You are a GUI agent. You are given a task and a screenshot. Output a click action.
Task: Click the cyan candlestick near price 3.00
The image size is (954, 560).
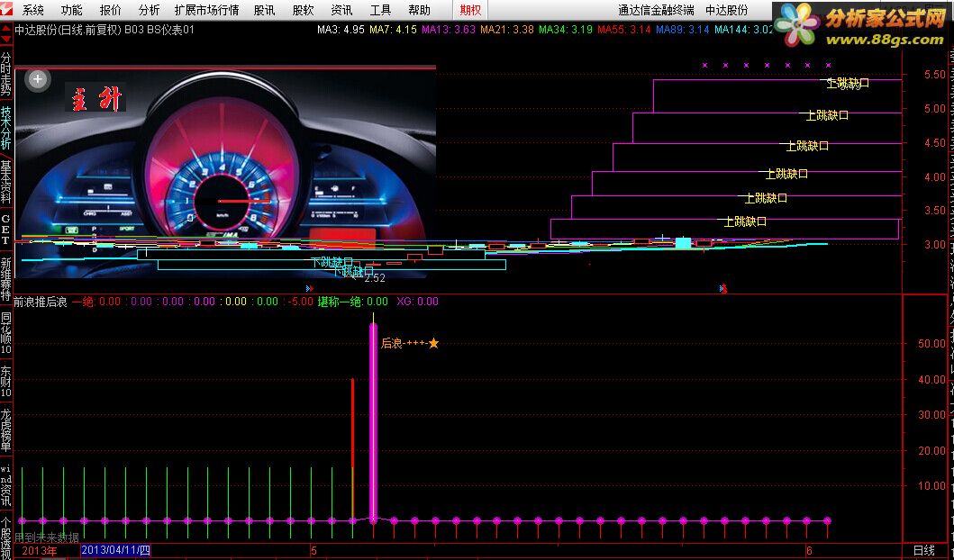(683, 243)
